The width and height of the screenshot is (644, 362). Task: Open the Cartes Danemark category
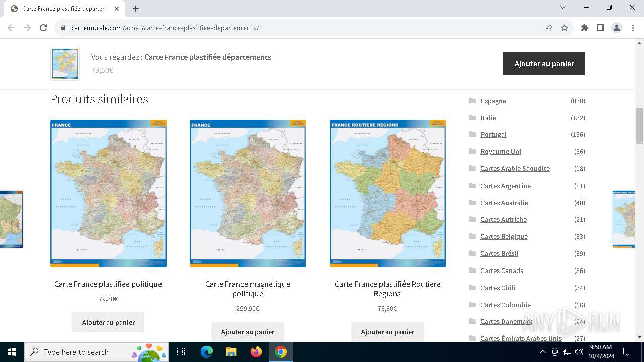(506, 321)
